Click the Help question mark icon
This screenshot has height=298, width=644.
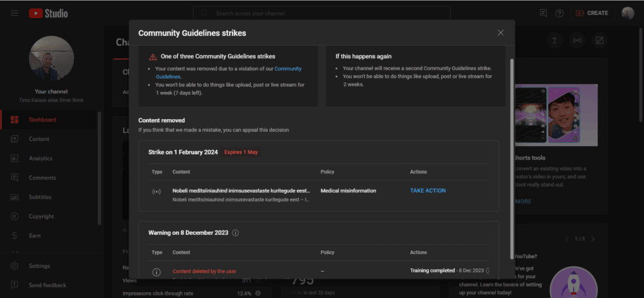[559, 13]
